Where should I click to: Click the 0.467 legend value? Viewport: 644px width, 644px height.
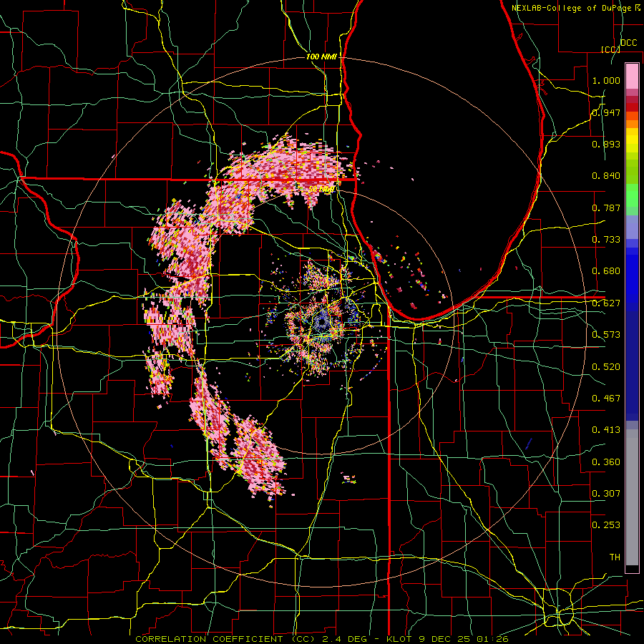tap(606, 399)
